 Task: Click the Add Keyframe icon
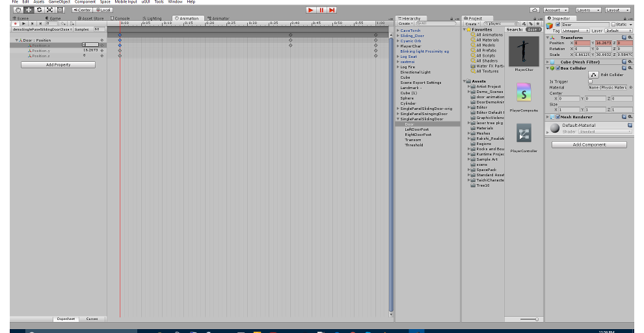[63, 24]
